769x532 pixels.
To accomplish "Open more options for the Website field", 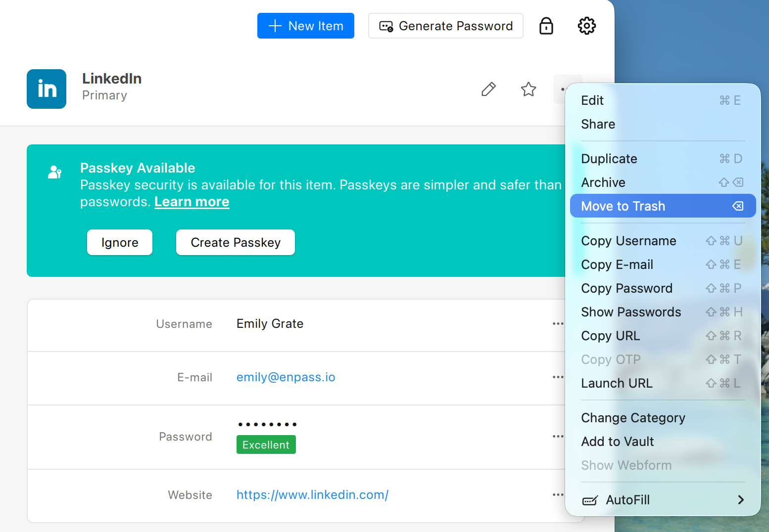I will (x=558, y=495).
